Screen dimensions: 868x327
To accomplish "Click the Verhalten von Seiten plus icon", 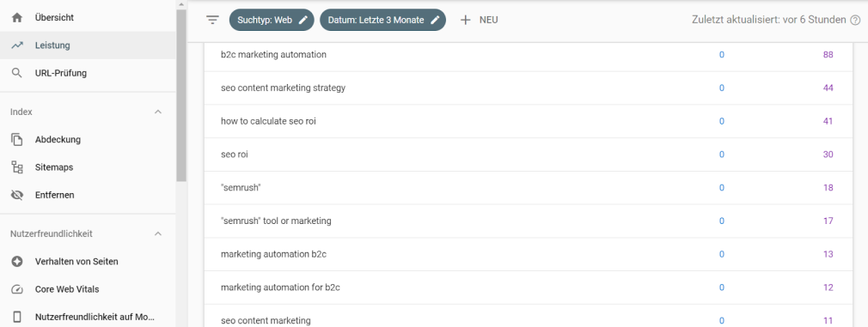I will pyautogui.click(x=17, y=261).
